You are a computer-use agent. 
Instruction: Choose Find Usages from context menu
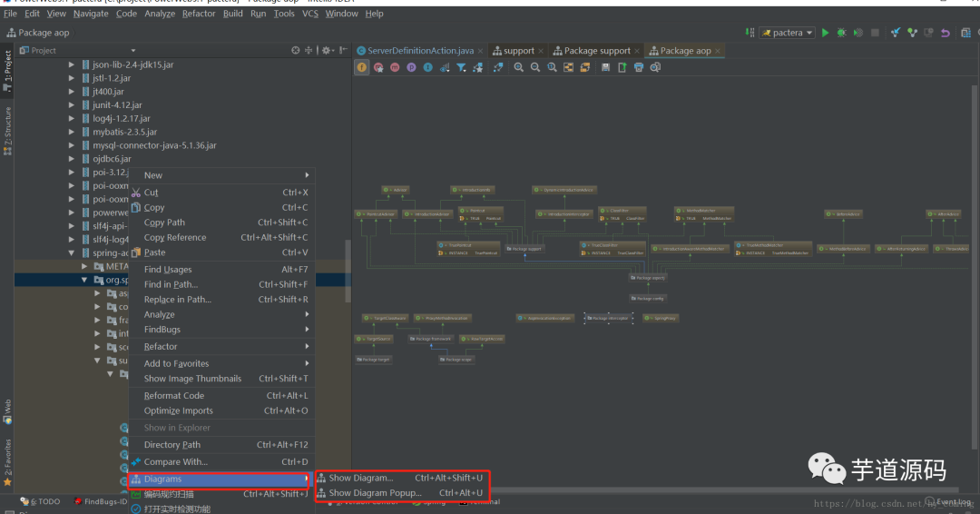(x=220, y=270)
